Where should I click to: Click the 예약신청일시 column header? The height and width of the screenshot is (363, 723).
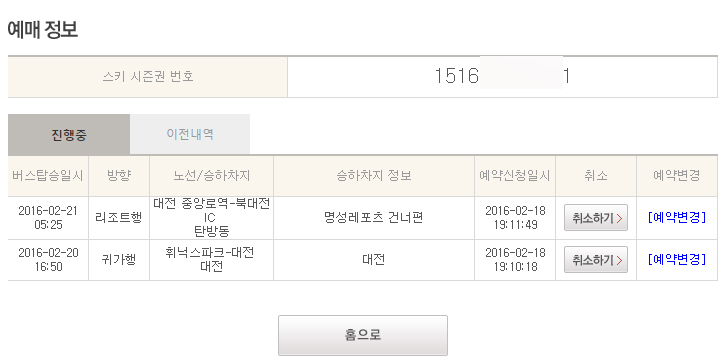[x=515, y=176]
